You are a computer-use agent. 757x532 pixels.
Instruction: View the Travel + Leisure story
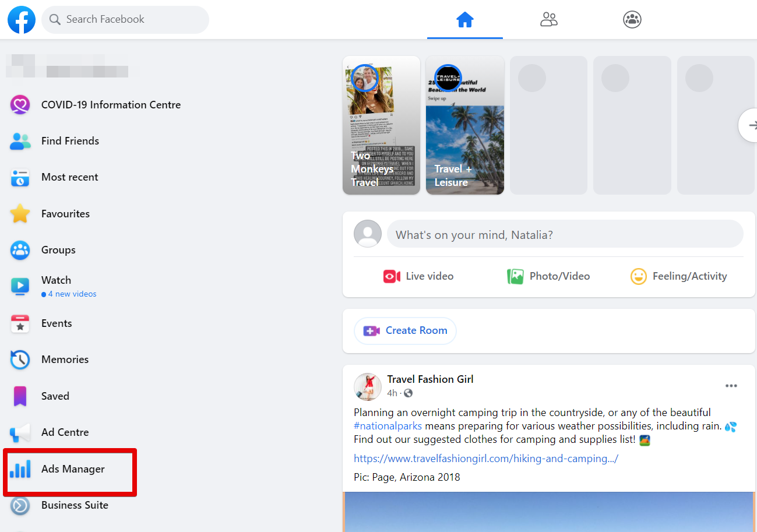[x=464, y=125]
